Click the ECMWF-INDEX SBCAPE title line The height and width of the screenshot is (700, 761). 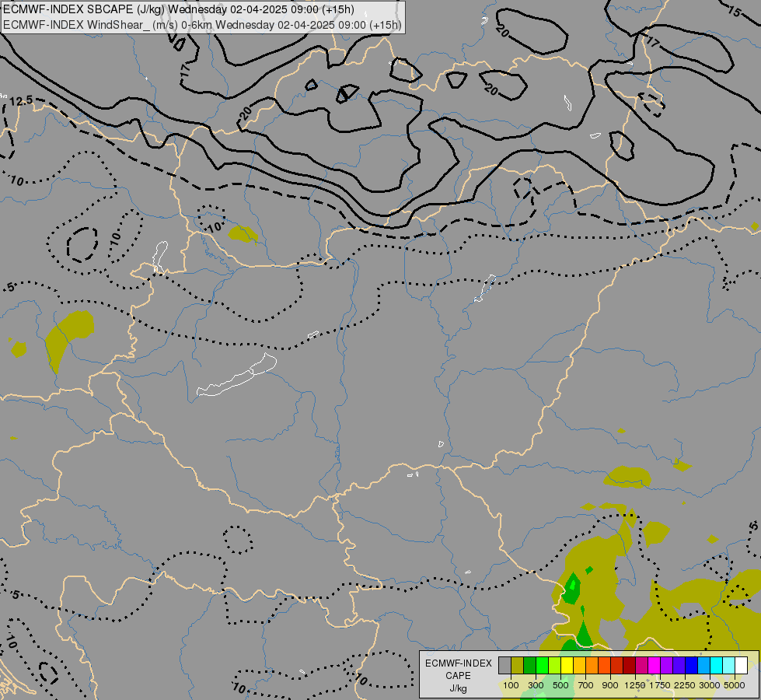tap(179, 9)
